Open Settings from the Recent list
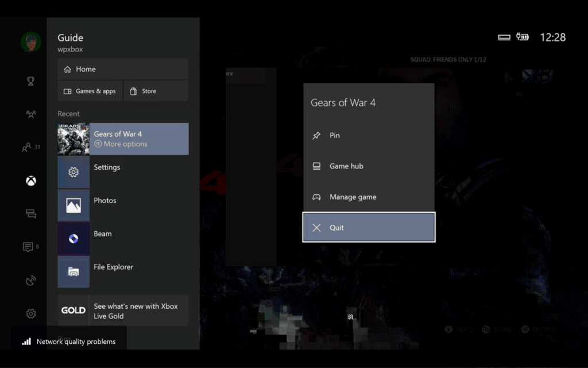The width and height of the screenshot is (588, 368). coord(123,172)
